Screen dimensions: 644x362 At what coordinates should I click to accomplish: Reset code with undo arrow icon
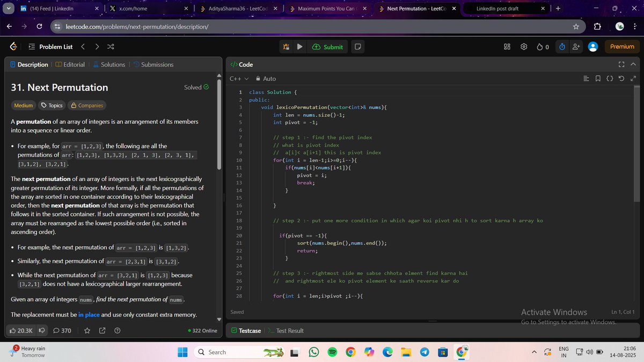621,79
